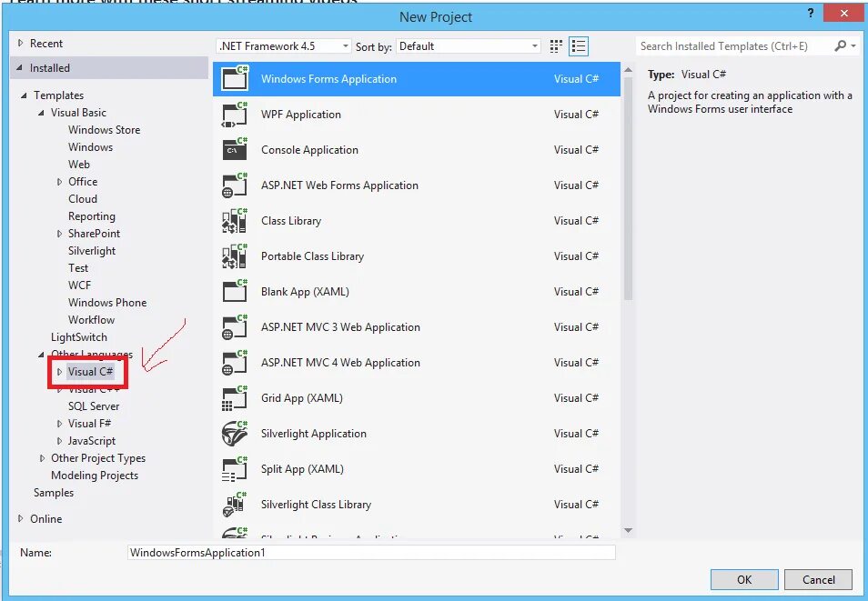Click OK to create project
The height and width of the screenshot is (601, 868).
[744, 579]
